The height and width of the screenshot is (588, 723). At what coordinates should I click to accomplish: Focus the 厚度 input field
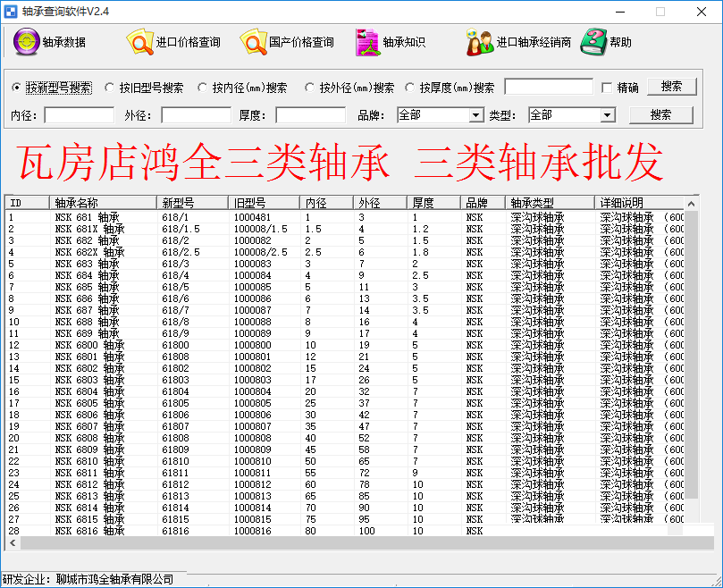pyautogui.click(x=310, y=115)
